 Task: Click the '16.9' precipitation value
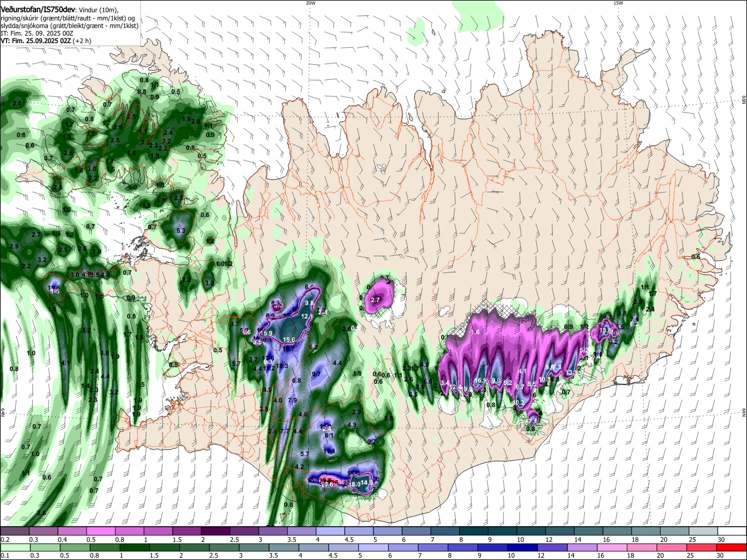(480, 381)
